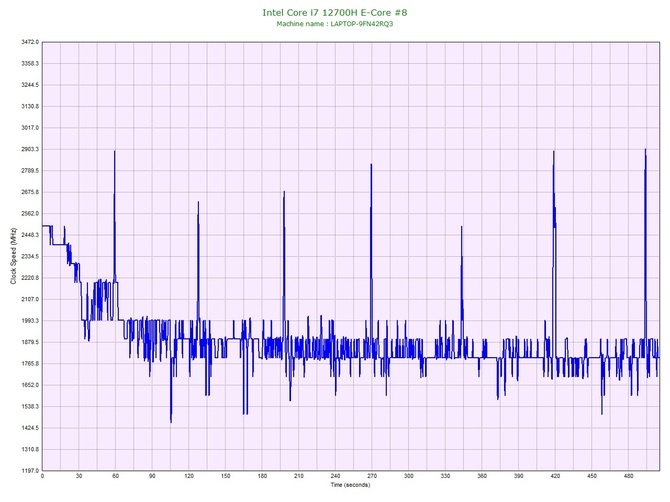Image resolution: width=670 pixels, height=502 pixels.
Task: Click the 2334.5 y-axis tick label
Action: click(30, 256)
